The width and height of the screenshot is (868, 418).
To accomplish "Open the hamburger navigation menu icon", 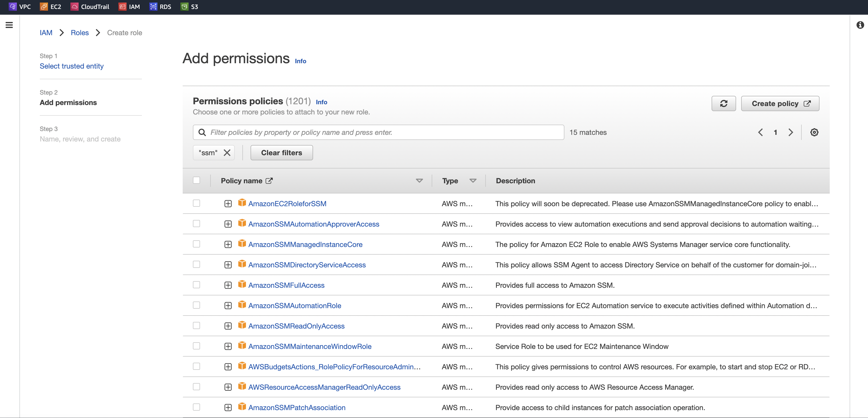I will 9,25.
